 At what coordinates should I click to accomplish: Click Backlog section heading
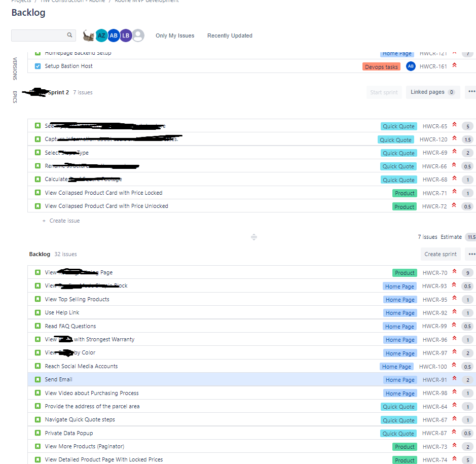pos(40,254)
